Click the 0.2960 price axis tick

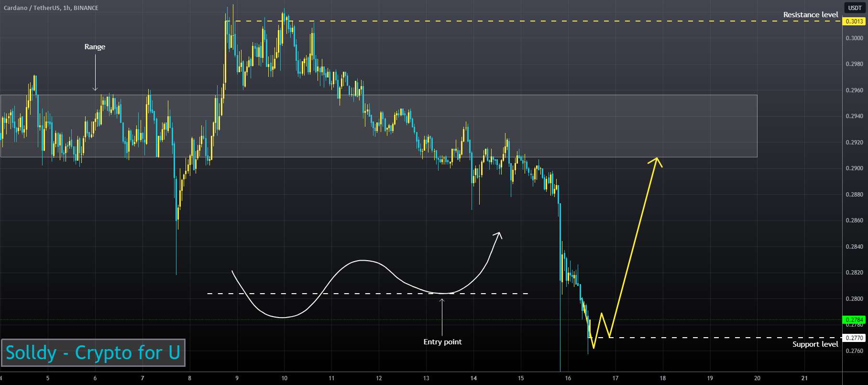tap(854, 90)
